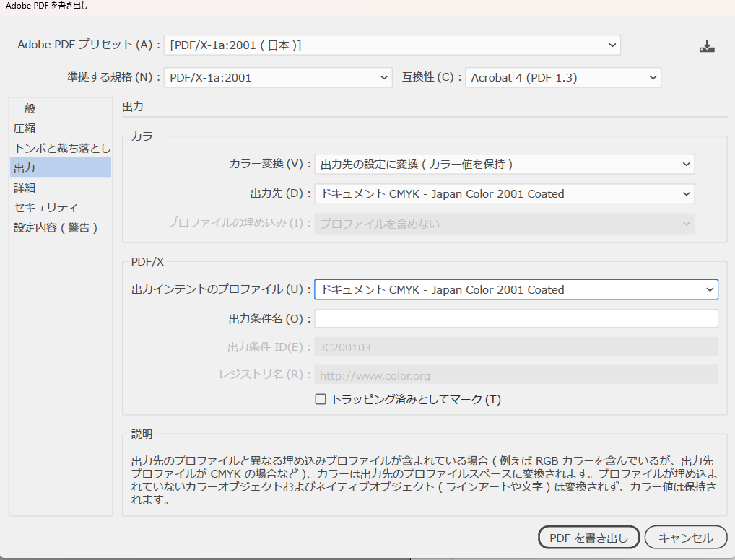View the 設定内容（警告）section
735x560 pixels.
pos(51,227)
